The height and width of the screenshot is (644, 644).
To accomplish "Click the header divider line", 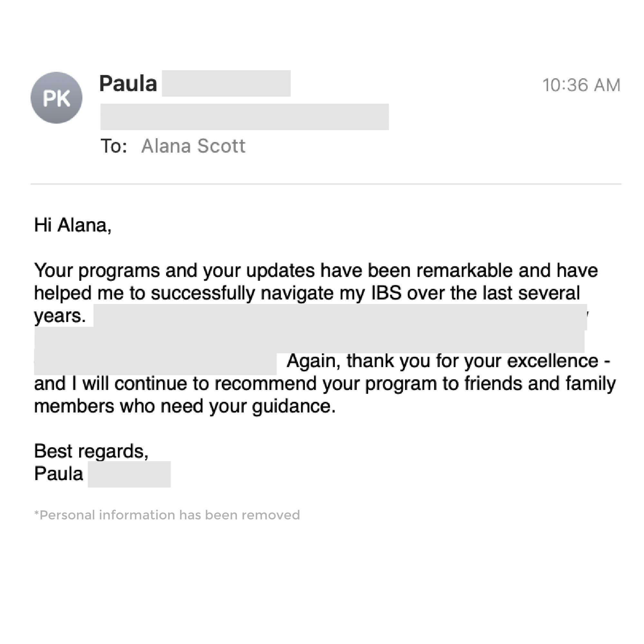I will point(326,184).
